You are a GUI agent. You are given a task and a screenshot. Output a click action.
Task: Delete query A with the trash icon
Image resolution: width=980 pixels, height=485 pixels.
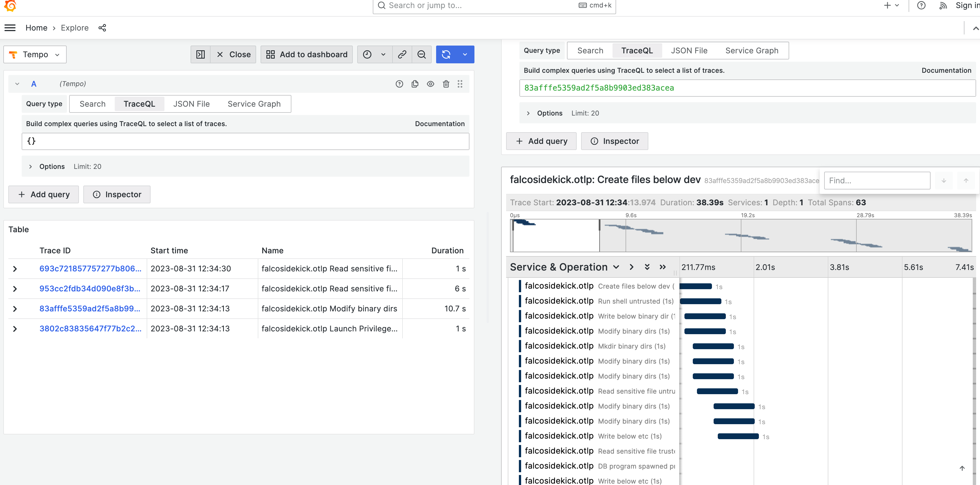point(446,84)
